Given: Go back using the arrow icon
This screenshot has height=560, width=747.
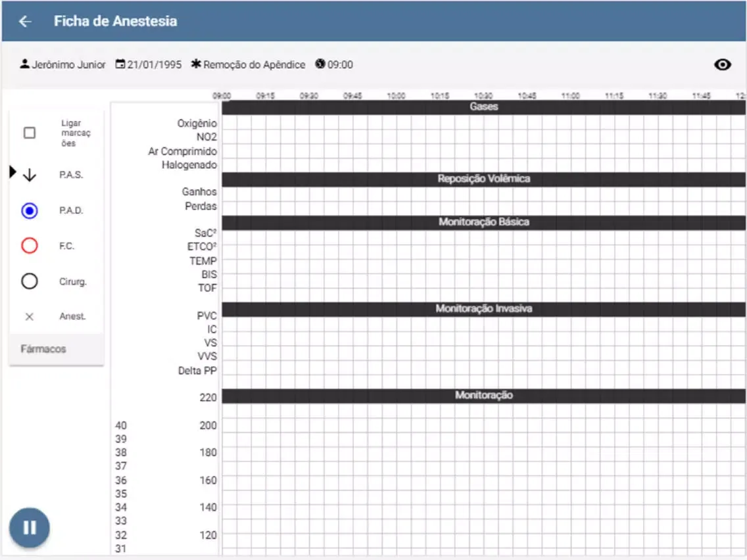Looking at the screenshot, I should [25, 22].
